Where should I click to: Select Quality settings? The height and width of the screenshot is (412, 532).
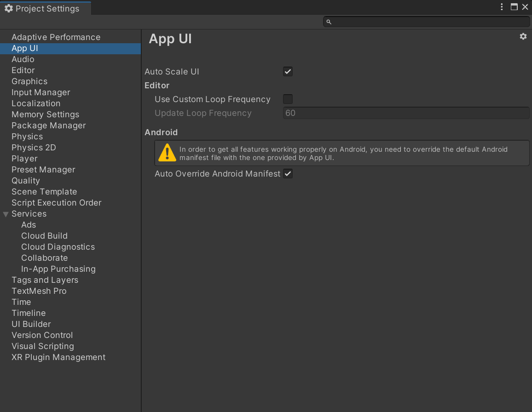pos(26,180)
